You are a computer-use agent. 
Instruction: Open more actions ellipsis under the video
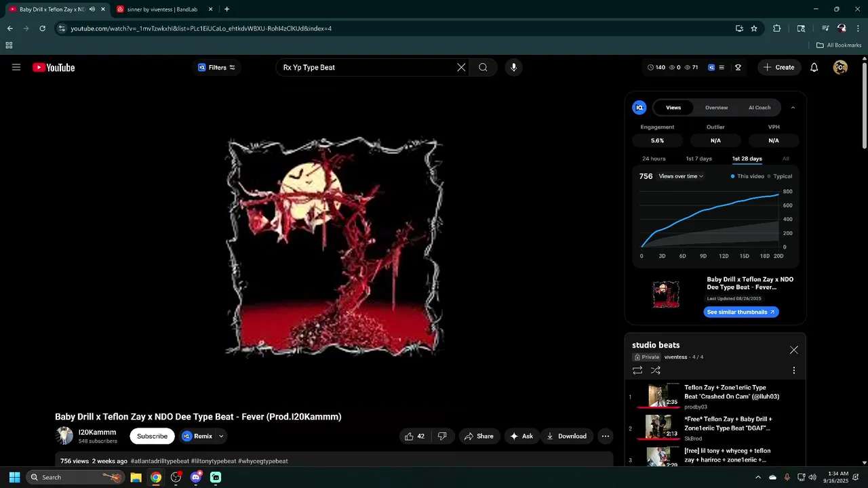click(606, 436)
